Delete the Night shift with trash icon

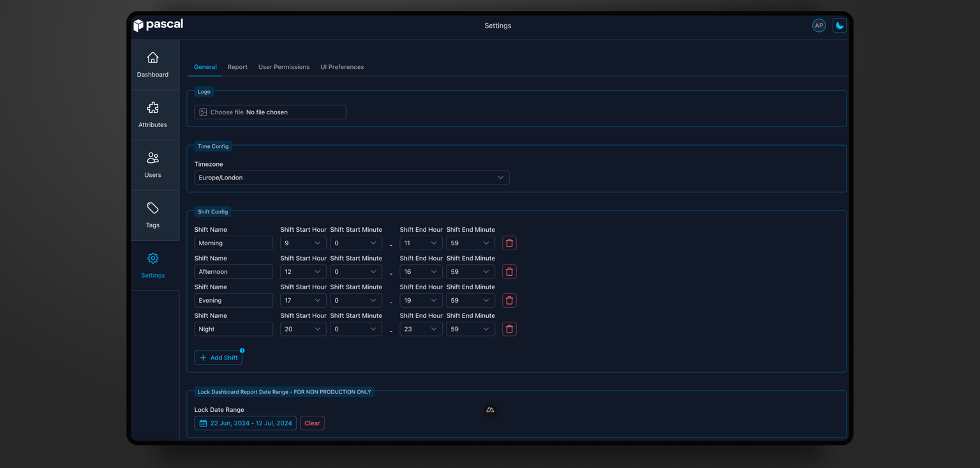(x=509, y=329)
